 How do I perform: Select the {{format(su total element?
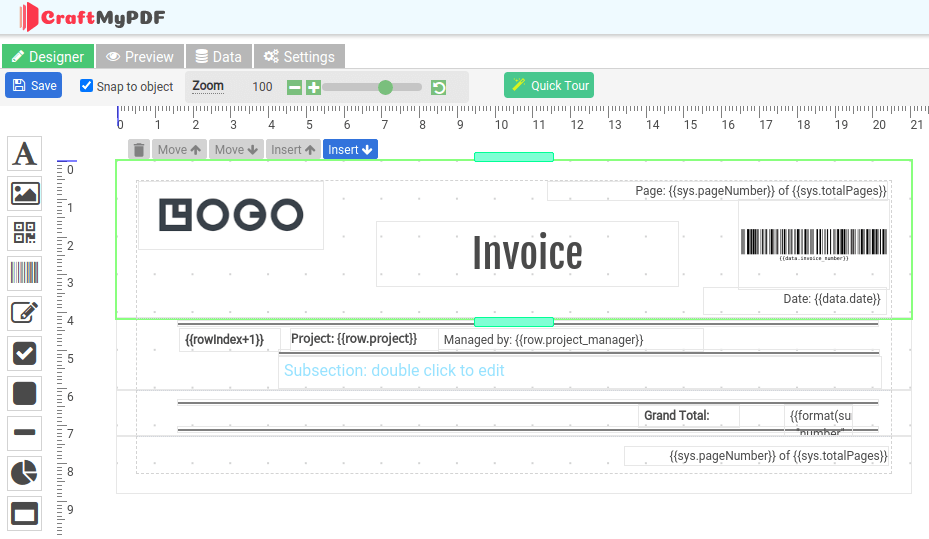pos(818,420)
